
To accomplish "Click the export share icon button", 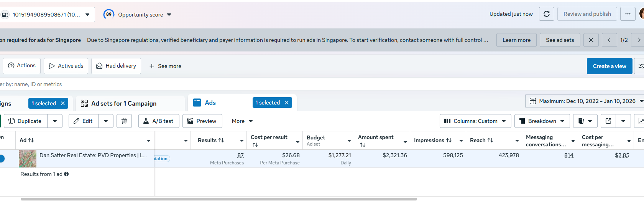I will [x=608, y=121].
